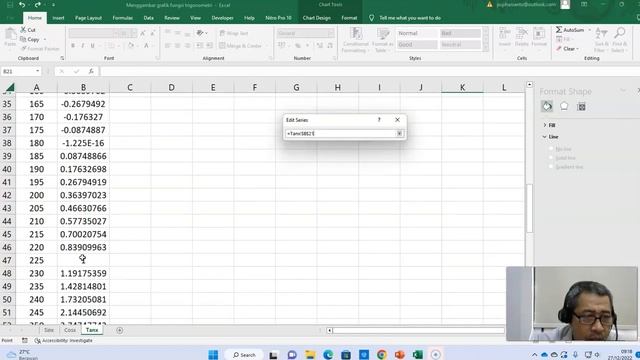Screen dimensions: 640x360
Task: Click the Search box in taskbar
Action: pyautogui.click(x=244, y=355)
